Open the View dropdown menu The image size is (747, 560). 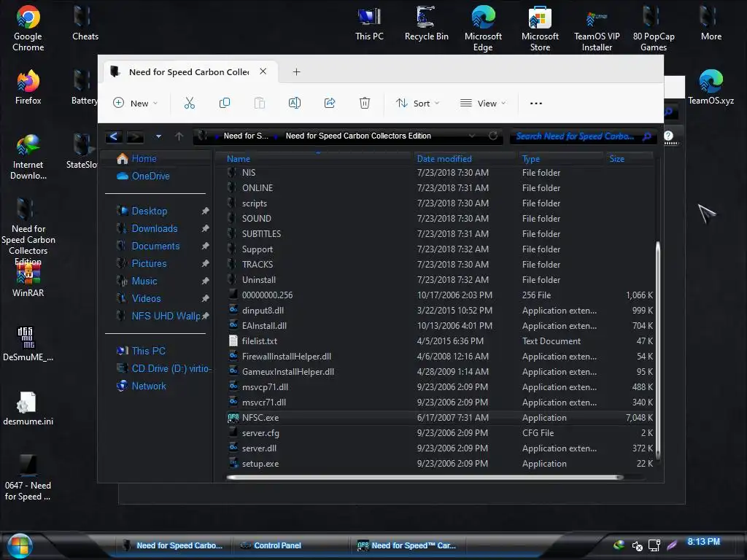click(x=483, y=103)
